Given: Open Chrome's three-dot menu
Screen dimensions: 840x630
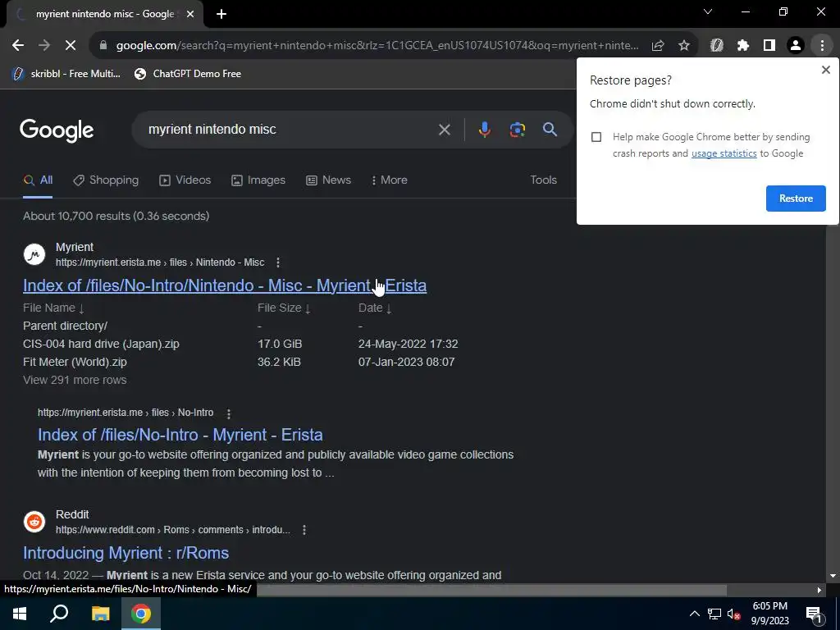Looking at the screenshot, I should click(822, 46).
